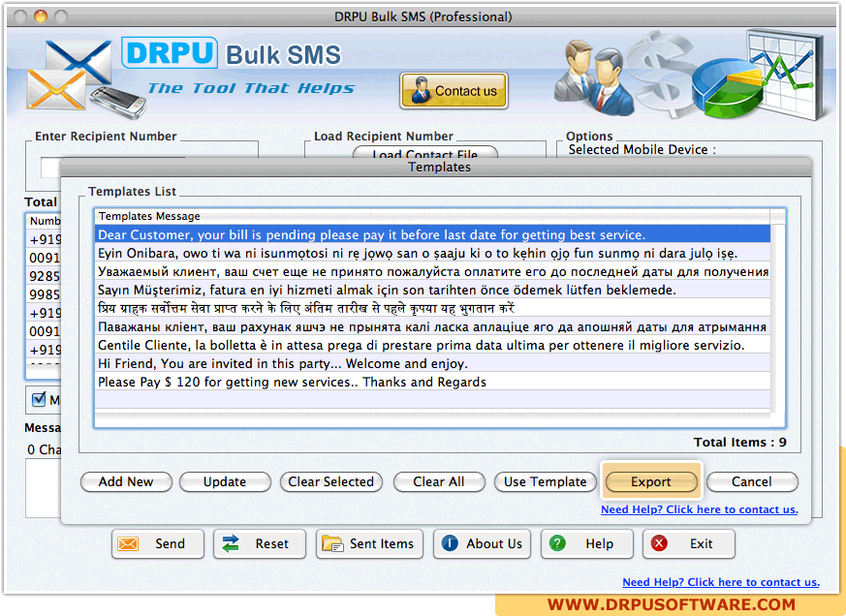Click the question mark icon on Help
The width and height of the screenshot is (846, 616).
(557, 543)
